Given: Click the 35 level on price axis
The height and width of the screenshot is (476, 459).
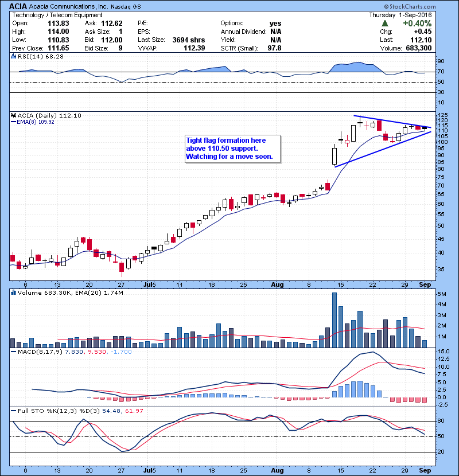Looking at the screenshot, I should tap(441, 270).
